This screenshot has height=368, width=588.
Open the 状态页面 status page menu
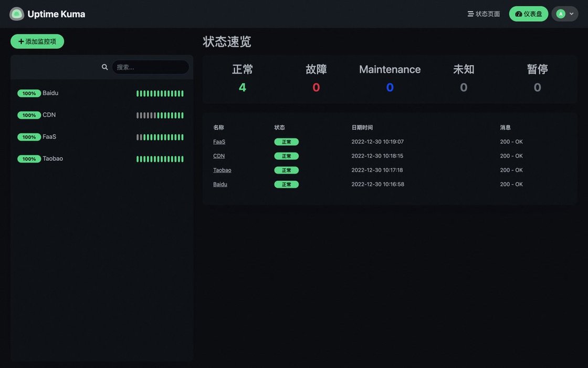pyautogui.click(x=484, y=14)
